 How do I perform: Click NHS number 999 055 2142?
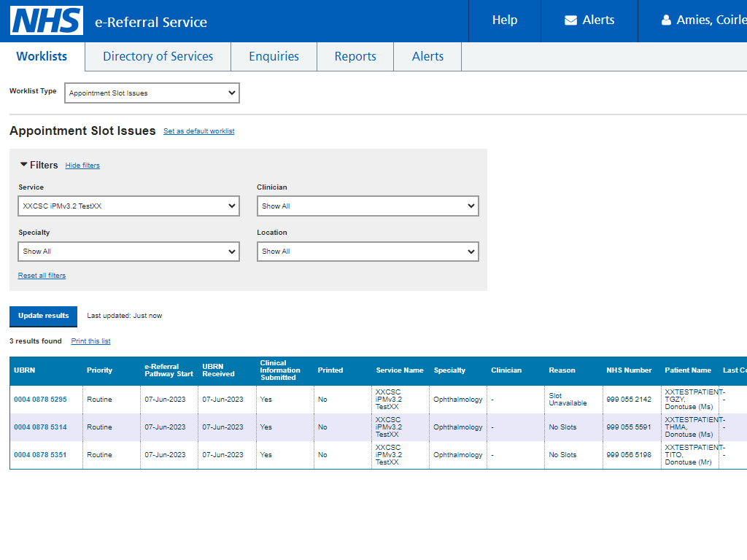point(629,400)
